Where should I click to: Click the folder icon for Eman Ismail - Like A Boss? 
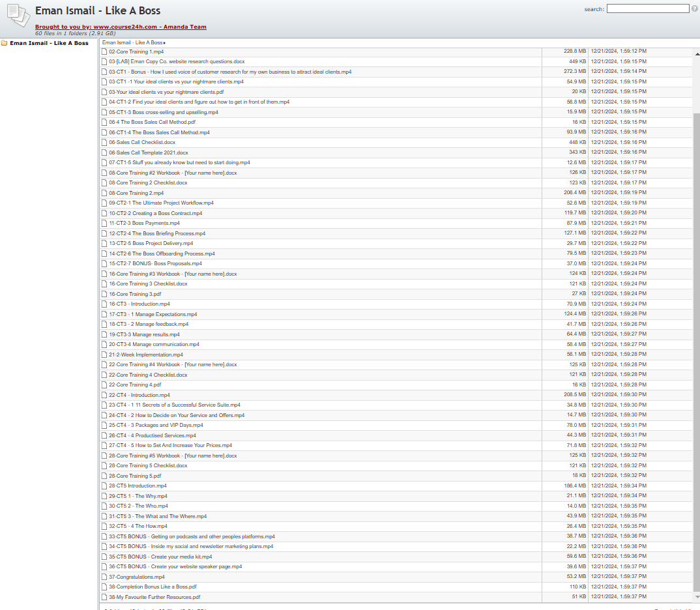coord(5,43)
